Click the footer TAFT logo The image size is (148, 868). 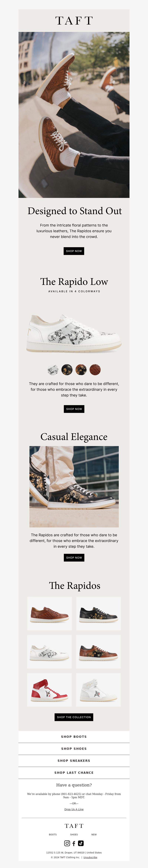pos(74,826)
